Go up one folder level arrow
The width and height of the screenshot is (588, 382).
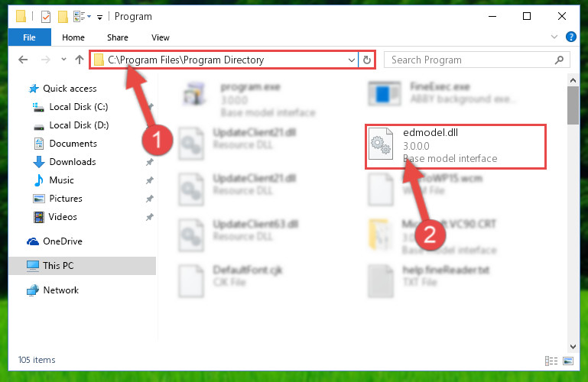(79, 60)
